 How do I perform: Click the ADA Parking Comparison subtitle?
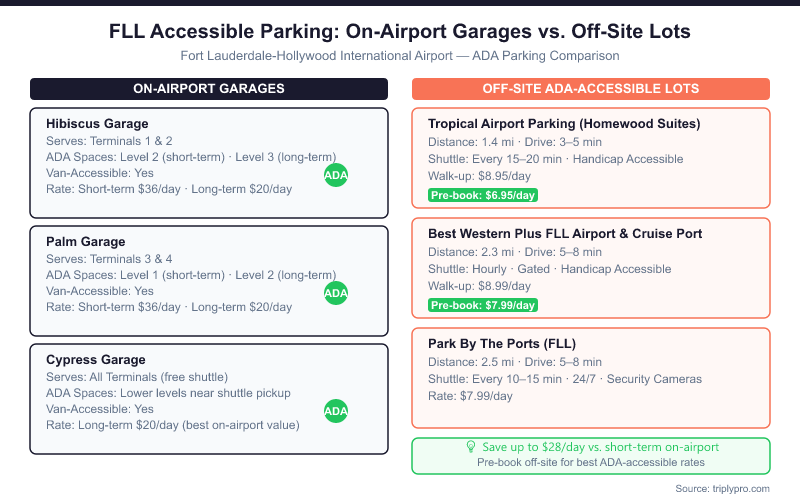coord(400,55)
